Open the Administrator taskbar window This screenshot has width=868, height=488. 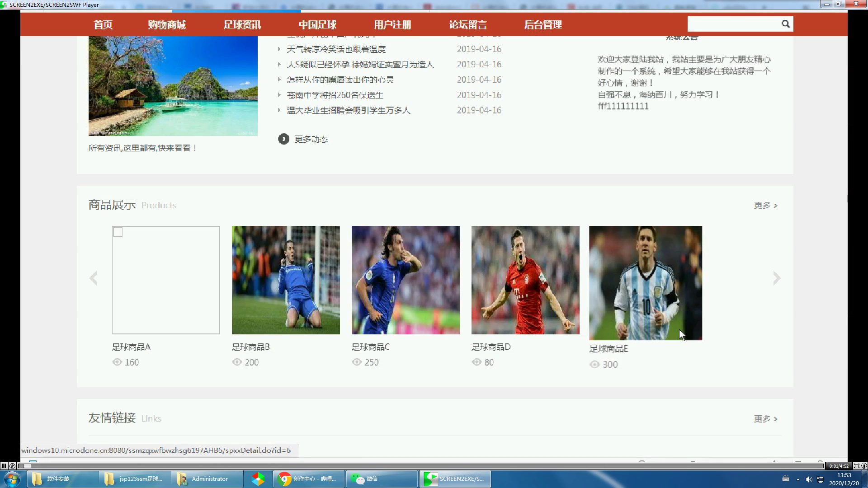pos(208,479)
